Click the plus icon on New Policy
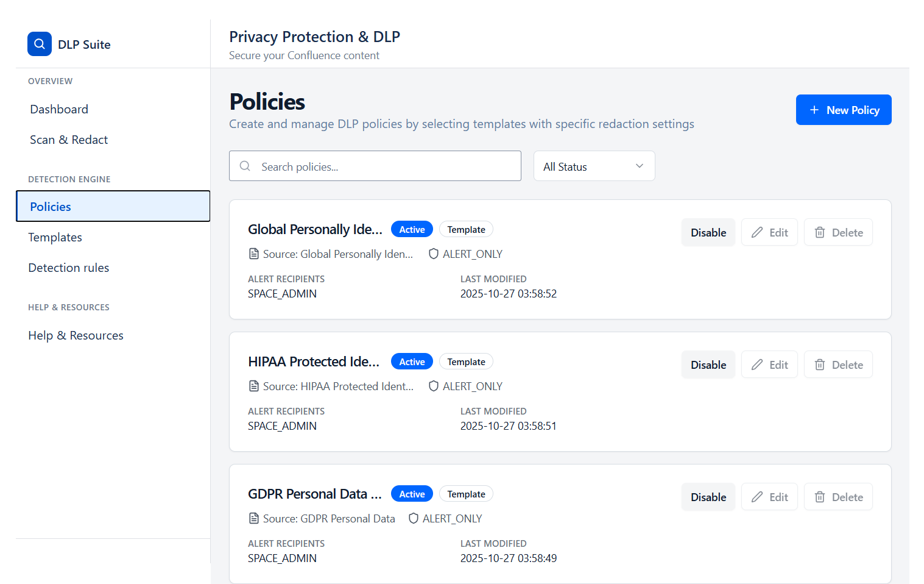Screen dimensions: 924x584 tap(814, 110)
